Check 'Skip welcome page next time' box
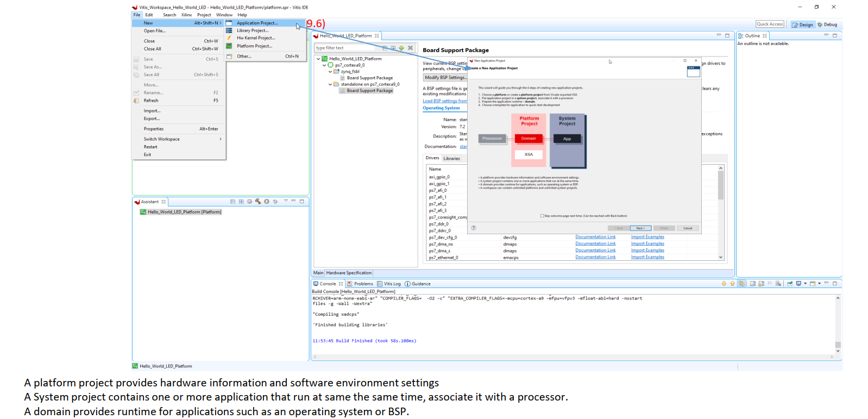Viewport: 868px width, 419px height. tap(542, 216)
